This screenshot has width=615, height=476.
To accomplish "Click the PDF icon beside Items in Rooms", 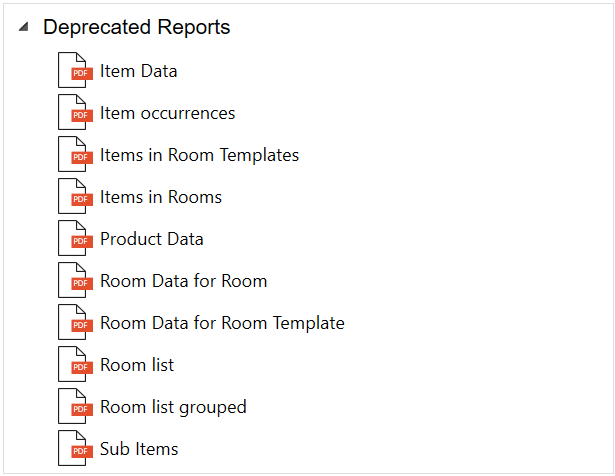I will click(74, 197).
